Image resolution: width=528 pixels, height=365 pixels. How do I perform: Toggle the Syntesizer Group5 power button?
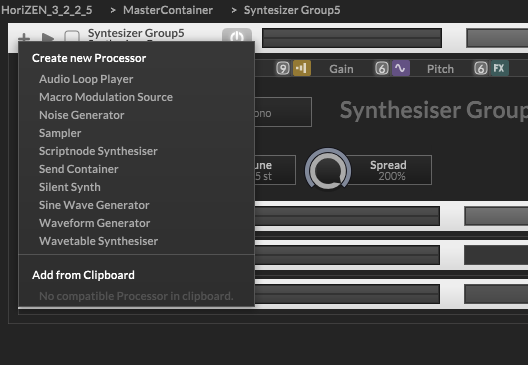[x=237, y=36]
